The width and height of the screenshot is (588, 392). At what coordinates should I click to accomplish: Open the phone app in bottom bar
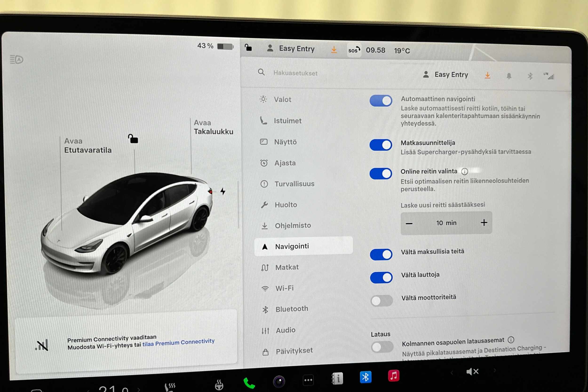pyautogui.click(x=249, y=383)
